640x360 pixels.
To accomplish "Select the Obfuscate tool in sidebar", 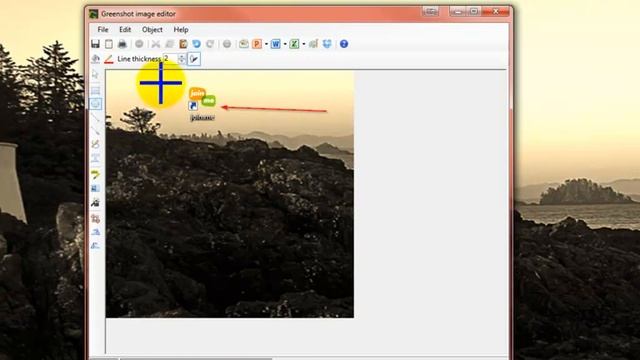I will [x=95, y=188].
